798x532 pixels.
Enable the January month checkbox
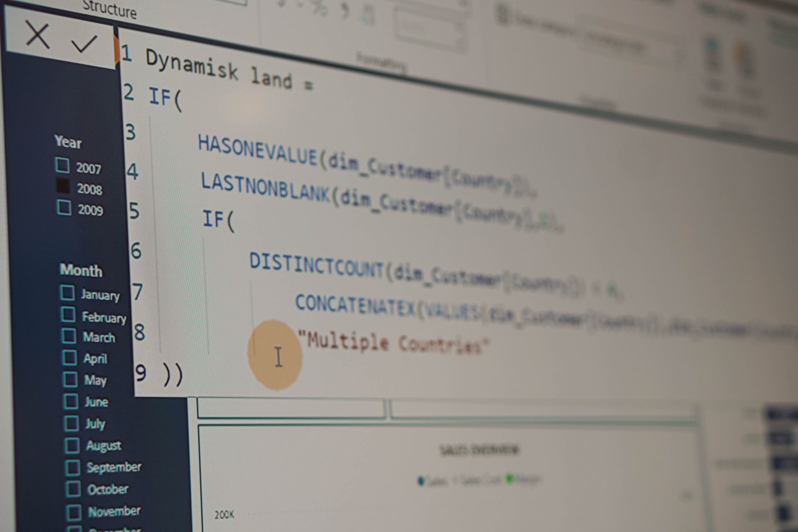pos(67,292)
